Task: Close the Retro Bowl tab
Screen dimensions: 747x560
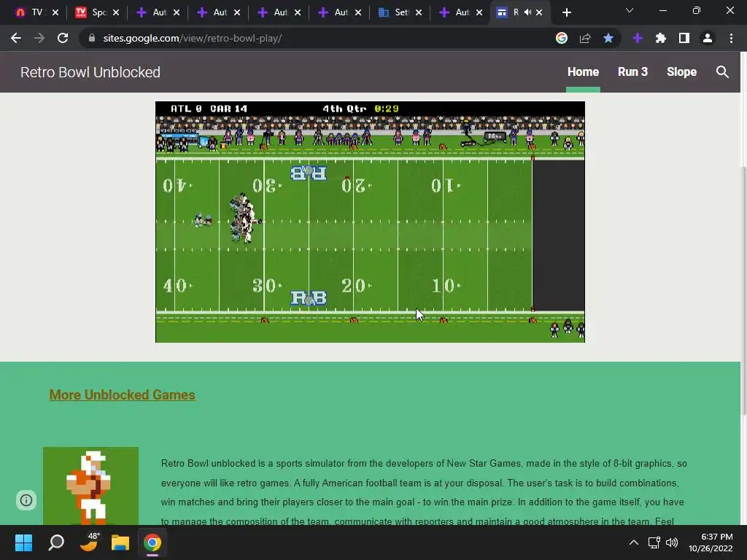Action: [539, 12]
